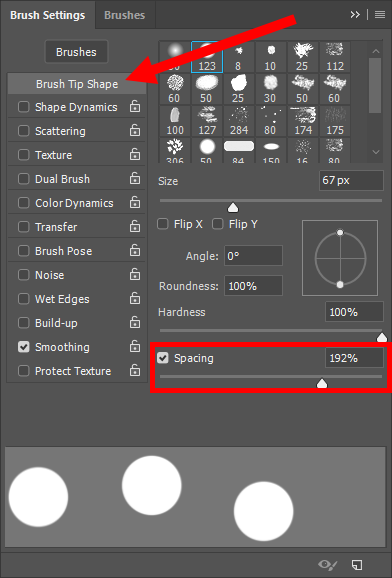This screenshot has height=578, width=392.
Task: Click the Roundness input field
Action: (253, 286)
